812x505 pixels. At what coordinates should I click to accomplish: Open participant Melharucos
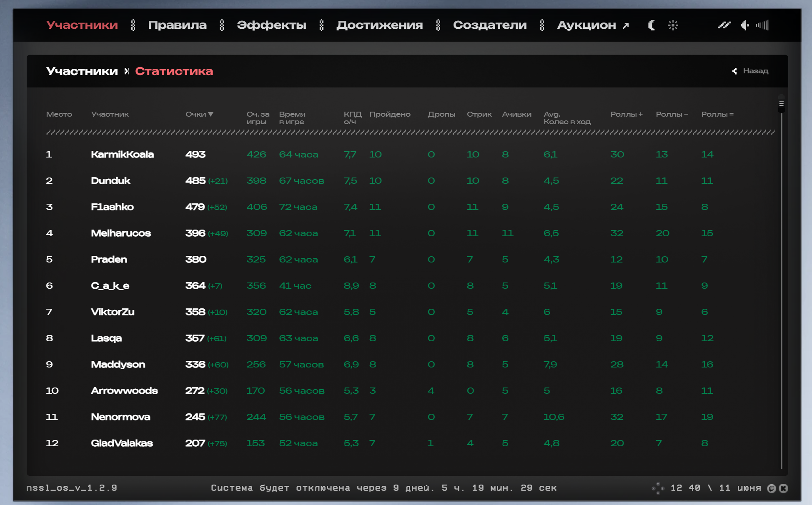pyautogui.click(x=121, y=233)
